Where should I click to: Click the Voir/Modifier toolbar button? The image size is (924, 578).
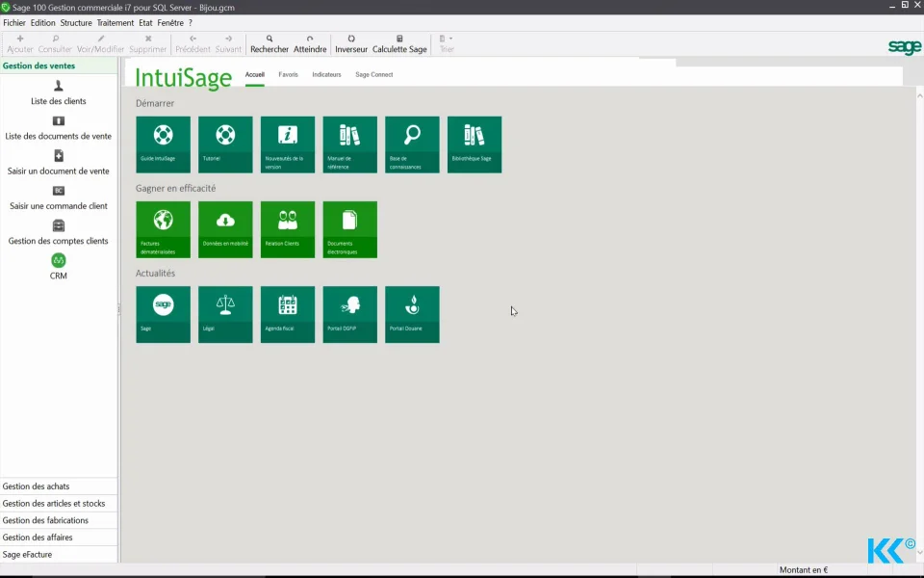click(x=101, y=44)
